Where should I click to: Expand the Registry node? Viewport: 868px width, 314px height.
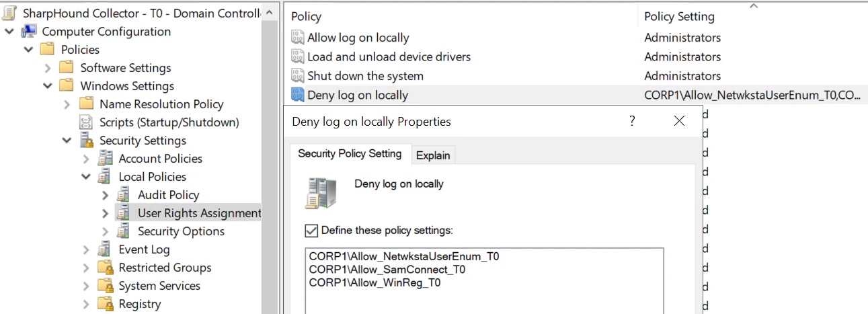pos(85,304)
